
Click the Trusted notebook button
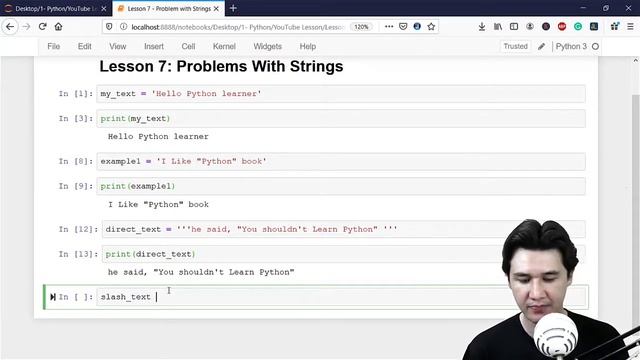(x=516, y=47)
